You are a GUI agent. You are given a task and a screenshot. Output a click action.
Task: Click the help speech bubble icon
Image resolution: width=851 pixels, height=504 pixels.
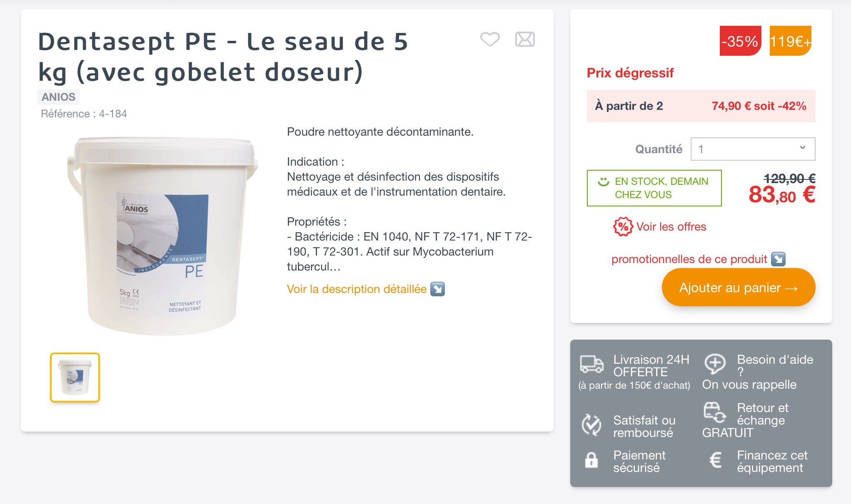tap(715, 364)
